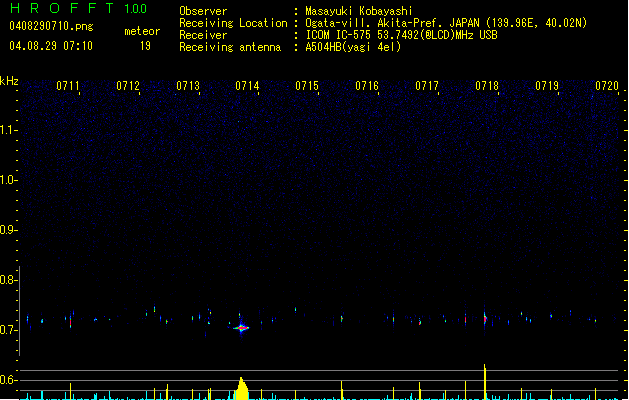
Task: Click the 0.8 kHz axis label
Action: [8, 280]
